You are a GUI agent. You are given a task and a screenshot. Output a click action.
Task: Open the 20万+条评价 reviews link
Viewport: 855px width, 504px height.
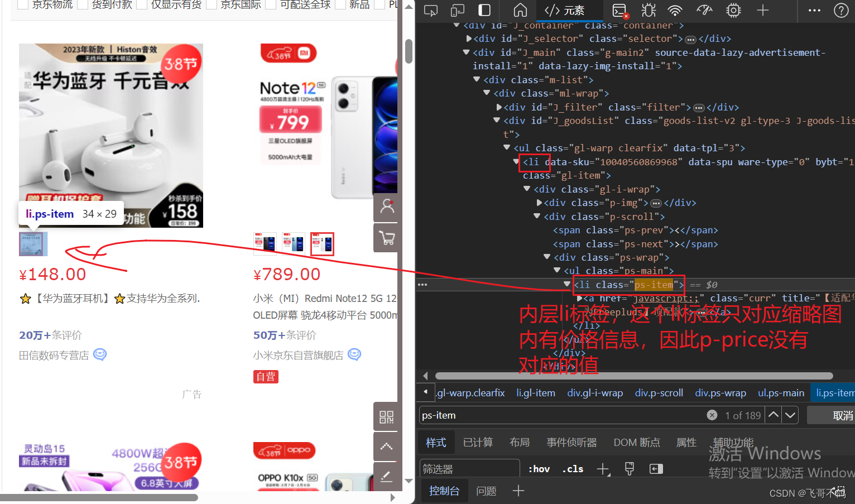tap(50, 335)
